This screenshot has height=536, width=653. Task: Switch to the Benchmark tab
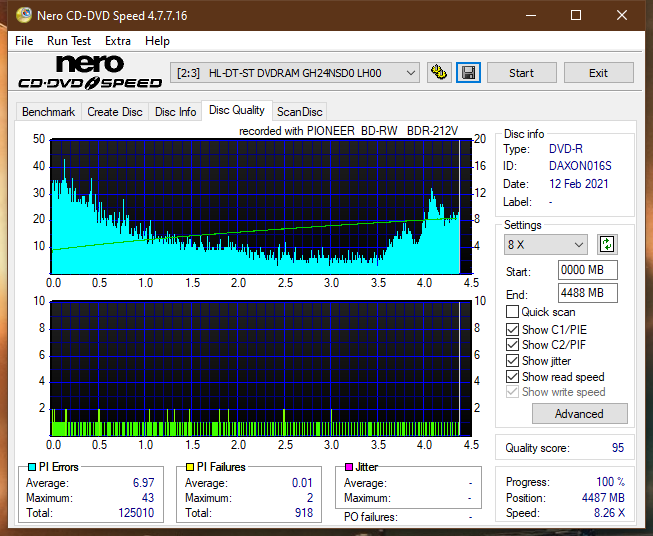coord(48,112)
